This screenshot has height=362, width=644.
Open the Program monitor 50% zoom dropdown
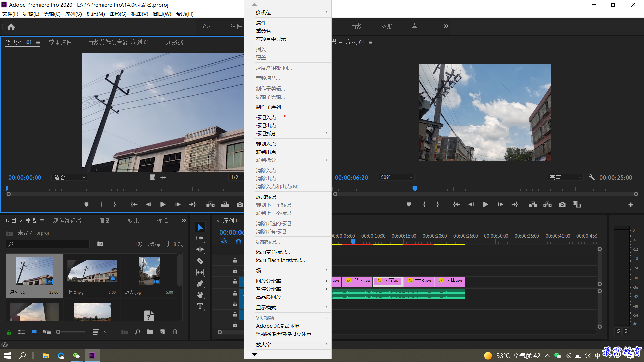click(x=396, y=177)
